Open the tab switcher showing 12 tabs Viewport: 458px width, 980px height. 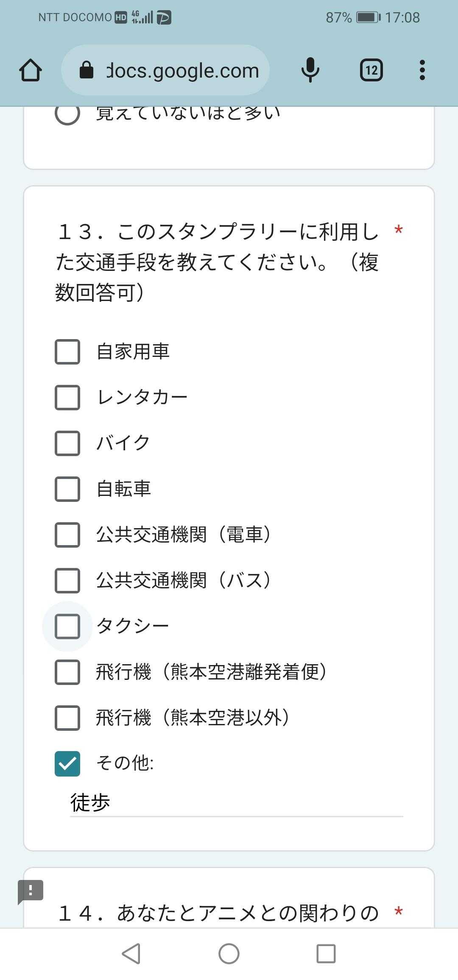pos(371,70)
